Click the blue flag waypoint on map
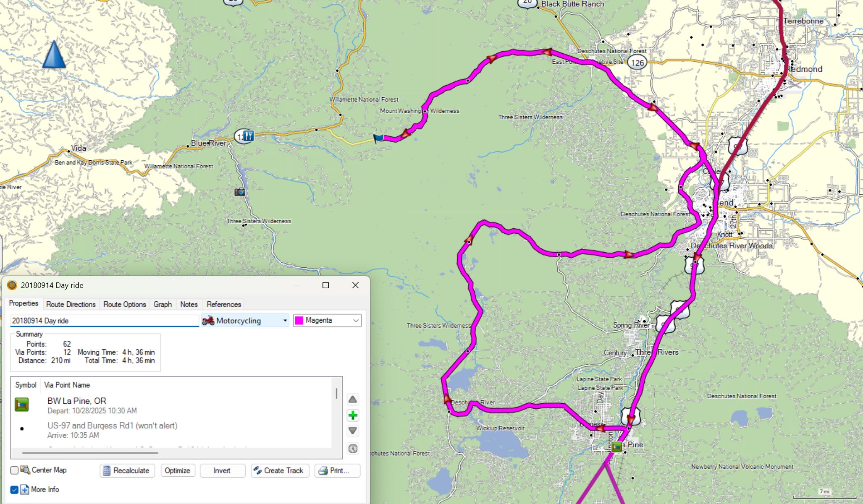Viewport: 863px width, 504px height. (x=378, y=138)
